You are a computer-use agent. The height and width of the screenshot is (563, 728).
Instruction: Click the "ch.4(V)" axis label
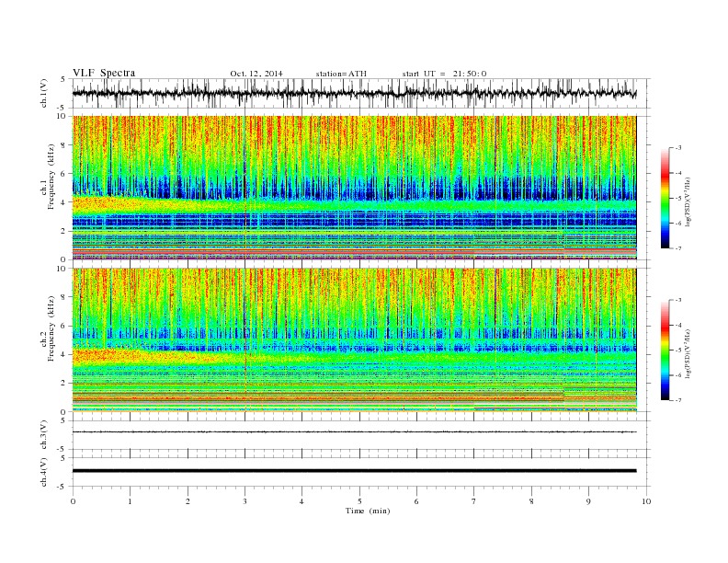coord(44,473)
